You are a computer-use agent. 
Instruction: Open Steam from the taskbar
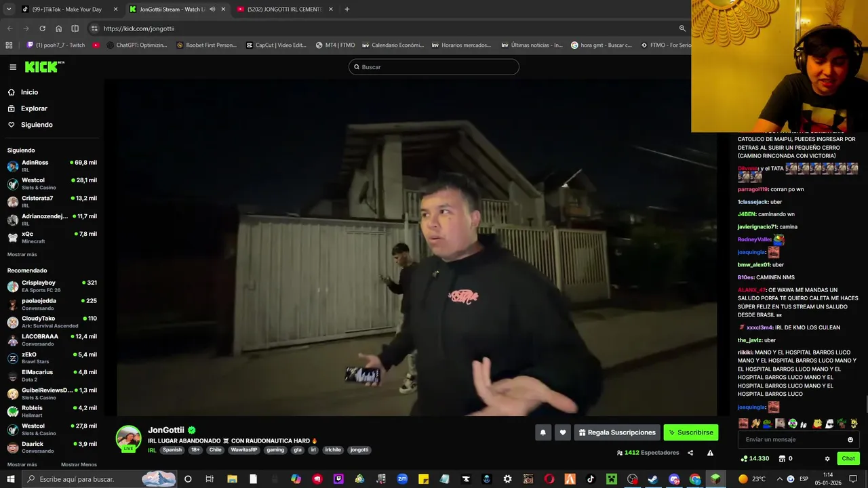[653, 479]
